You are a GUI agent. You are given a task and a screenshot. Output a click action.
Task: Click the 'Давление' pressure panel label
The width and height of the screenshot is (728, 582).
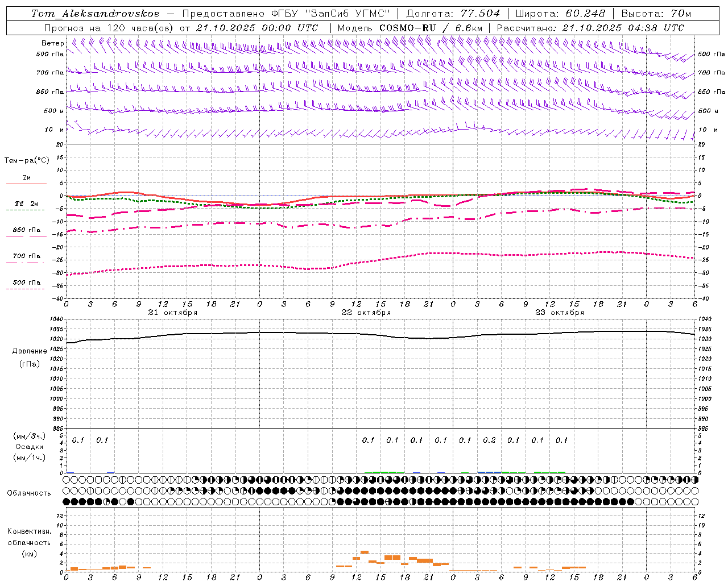click(x=30, y=351)
